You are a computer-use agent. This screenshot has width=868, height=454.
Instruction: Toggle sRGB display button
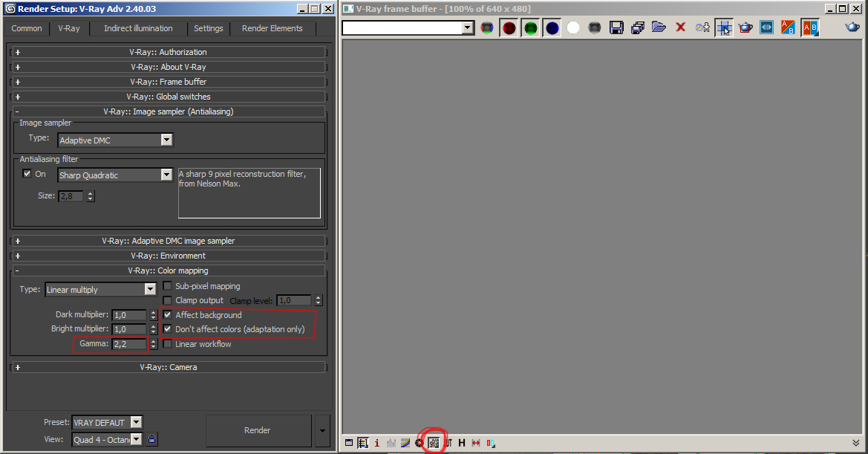(434, 443)
